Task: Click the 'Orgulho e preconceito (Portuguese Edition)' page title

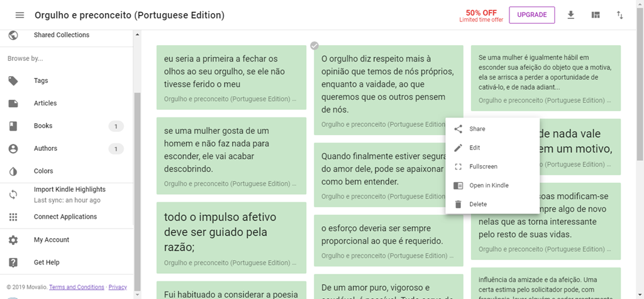Action: click(x=130, y=16)
